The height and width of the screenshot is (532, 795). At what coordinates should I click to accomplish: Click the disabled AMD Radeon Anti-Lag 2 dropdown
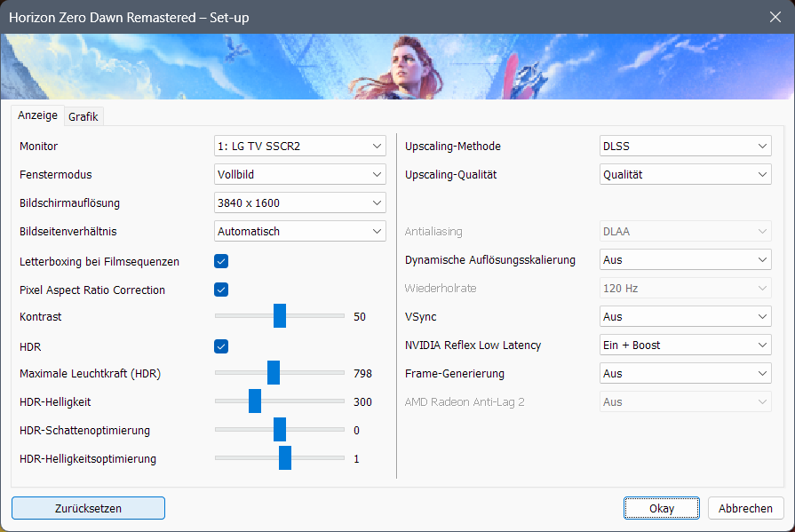point(685,401)
